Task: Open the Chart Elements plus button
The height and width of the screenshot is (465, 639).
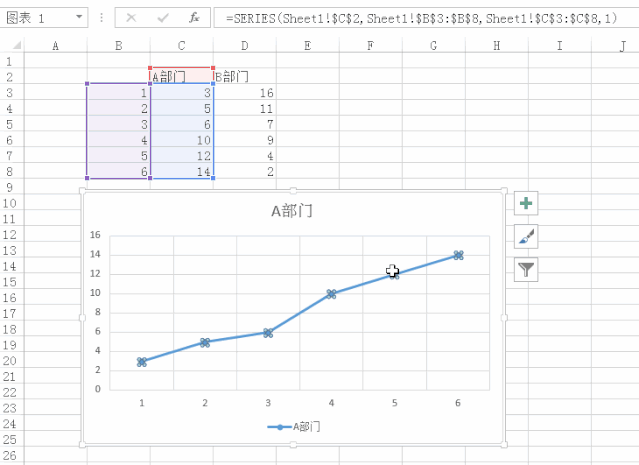Action: (x=526, y=204)
